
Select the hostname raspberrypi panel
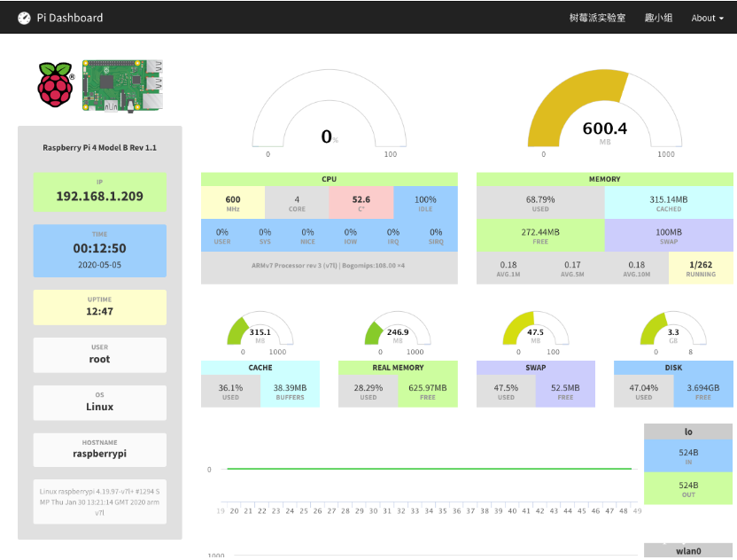(x=99, y=449)
